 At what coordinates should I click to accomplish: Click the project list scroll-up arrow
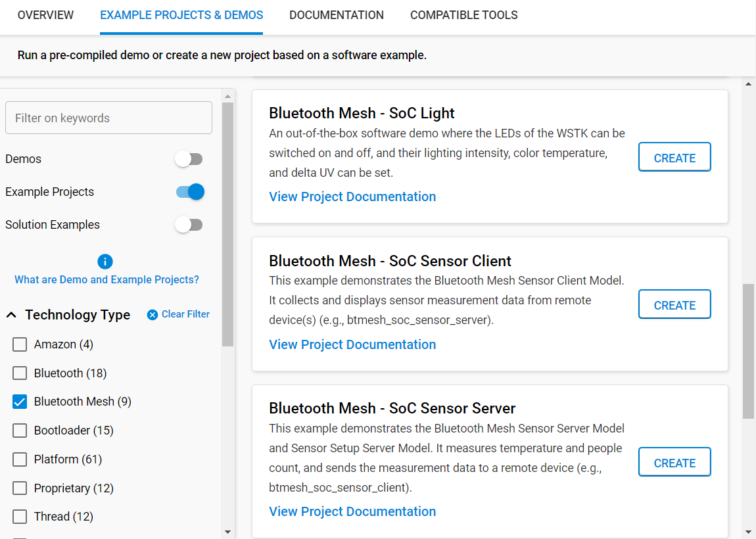[x=748, y=84]
